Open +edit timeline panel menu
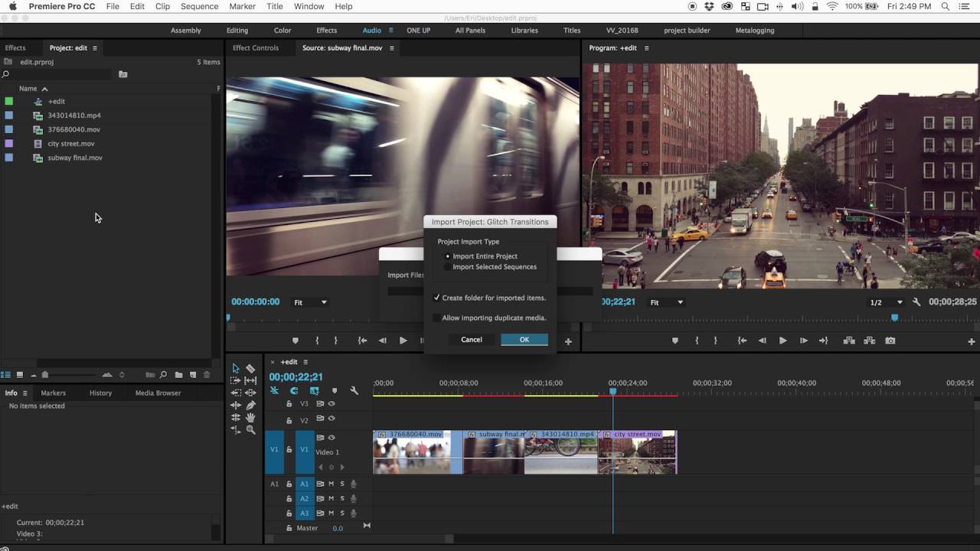980x551 pixels. point(305,362)
